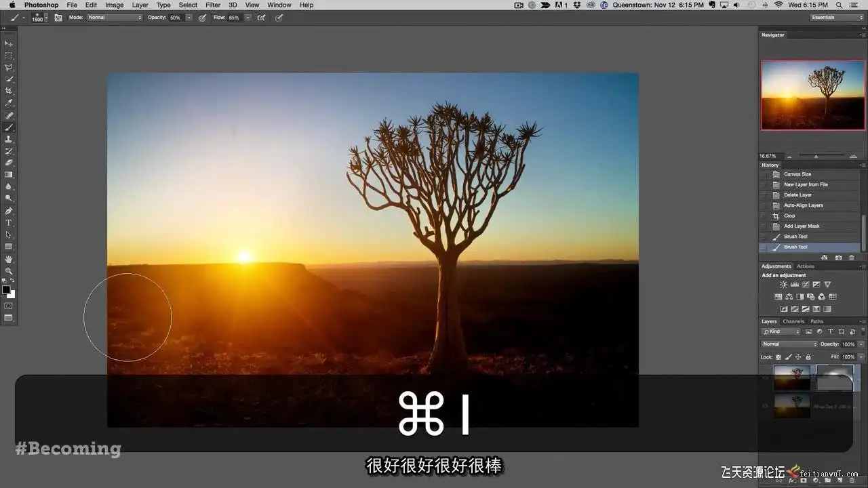
Task: Open the brush Mode dropdown
Action: (115, 18)
